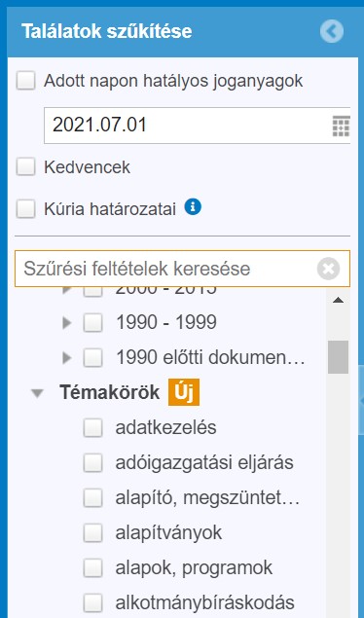Clear the filter search with X icon

pos(328,269)
